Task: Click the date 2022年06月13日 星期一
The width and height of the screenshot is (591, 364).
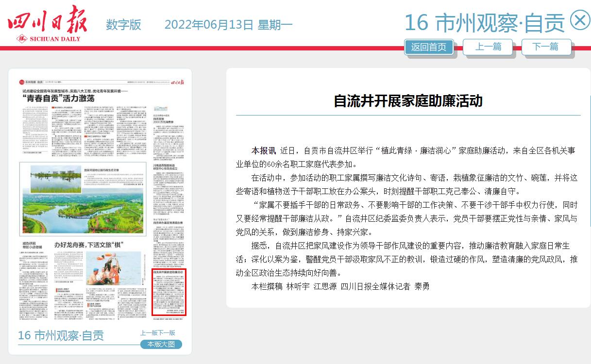Action: coord(228,25)
